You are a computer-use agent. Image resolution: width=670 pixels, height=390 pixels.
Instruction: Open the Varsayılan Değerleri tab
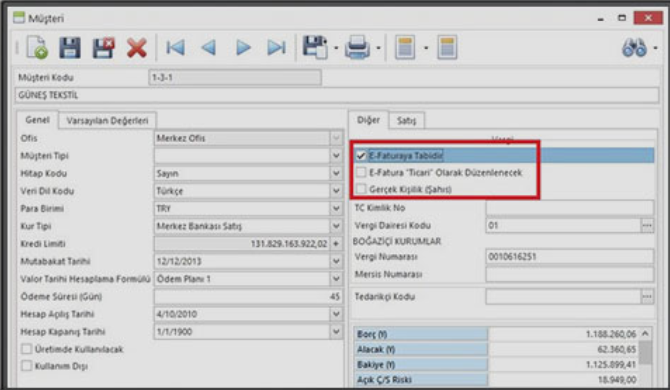point(107,120)
